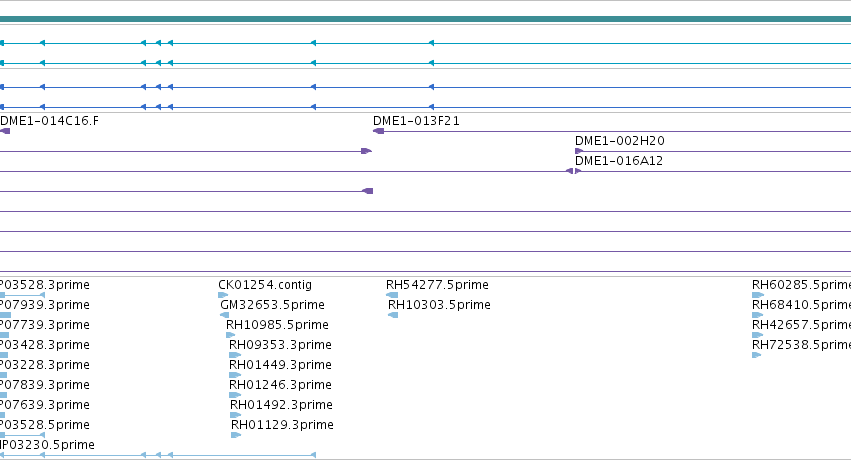Click the RH01492.3prime label

tap(281, 405)
